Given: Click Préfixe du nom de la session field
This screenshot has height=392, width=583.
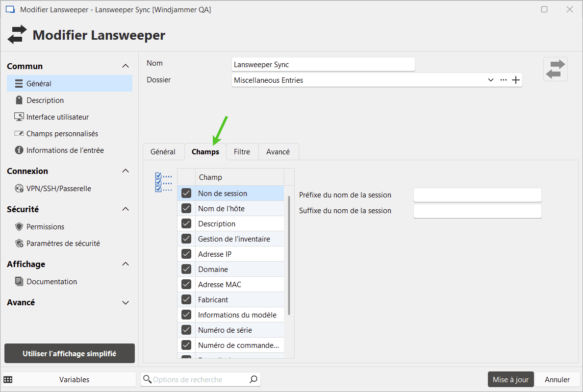Looking at the screenshot, I should click(x=478, y=195).
